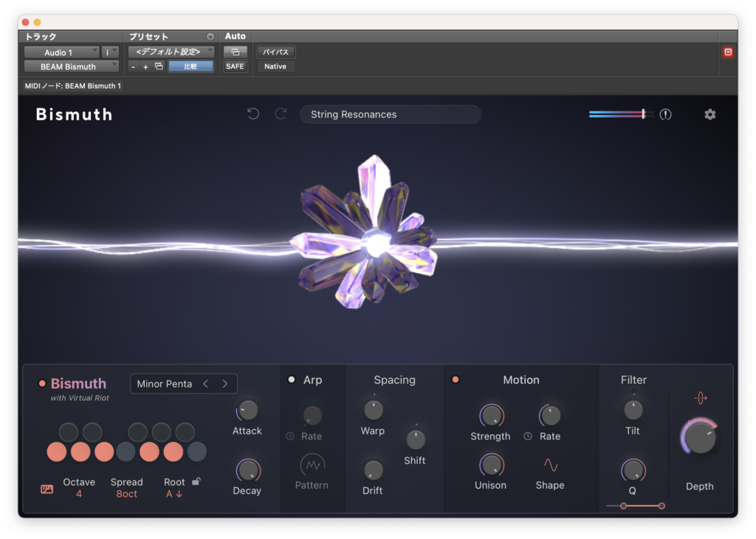Open the Arp Pattern waveform icon
The width and height of the screenshot is (756, 539).
point(312,465)
